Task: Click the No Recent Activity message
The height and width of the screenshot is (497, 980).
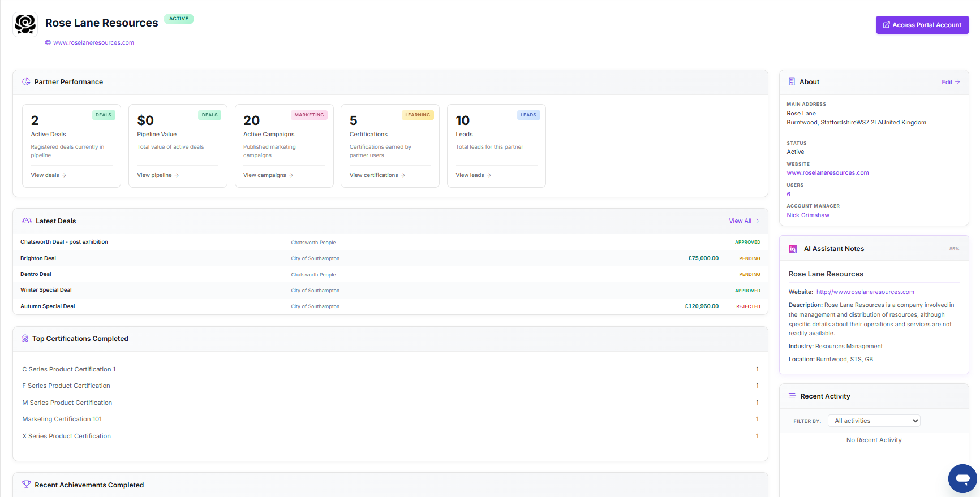Action: [x=874, y=440]
